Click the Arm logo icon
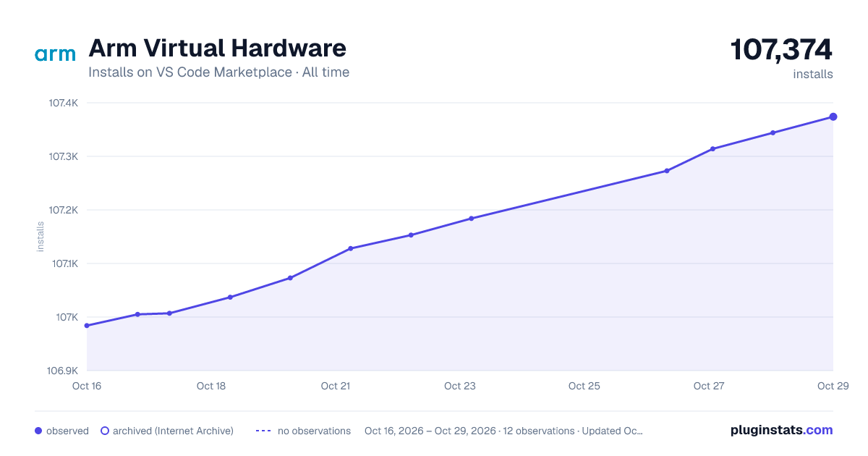868x456 pixels. click(x=55, y=54)
